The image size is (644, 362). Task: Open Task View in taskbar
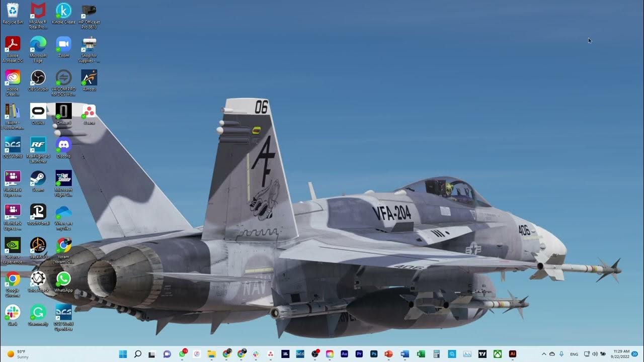(x=152, y=354)
